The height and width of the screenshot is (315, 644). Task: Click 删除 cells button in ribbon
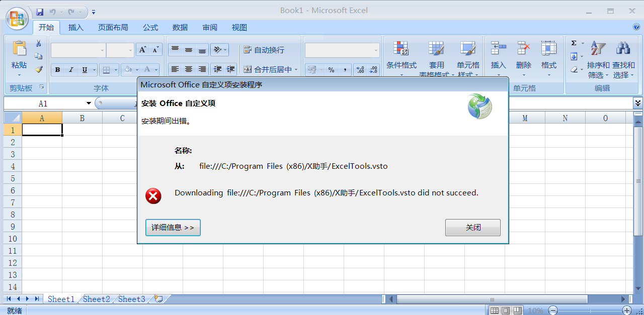click(524, 58)
